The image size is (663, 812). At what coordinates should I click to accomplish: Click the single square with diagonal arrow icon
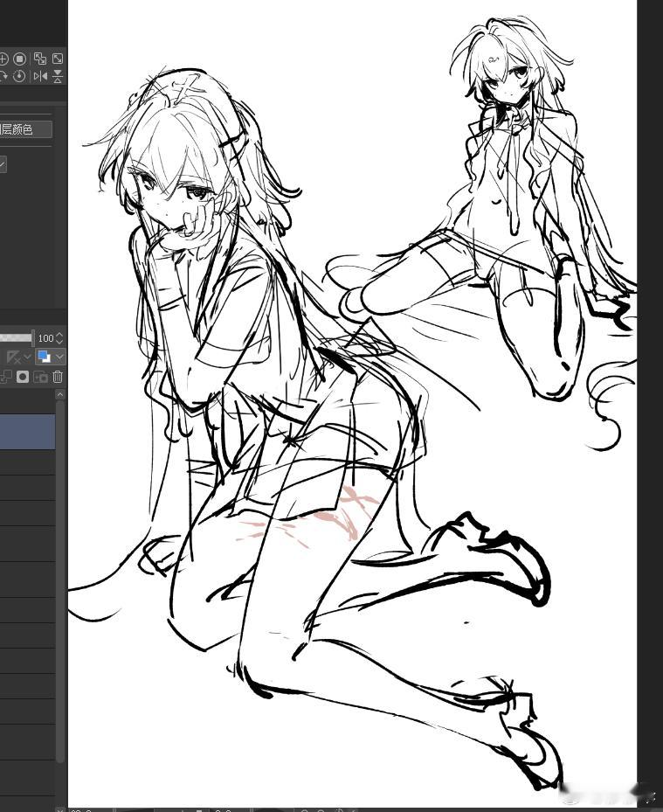[x=58, y=59]
